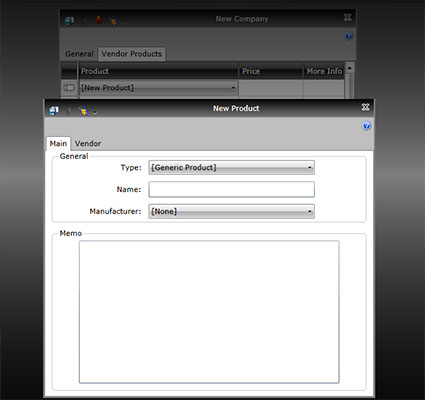This screenshot has width=425, height=400.
Task: Click help icon in New Company window
Action: [349, 36]
